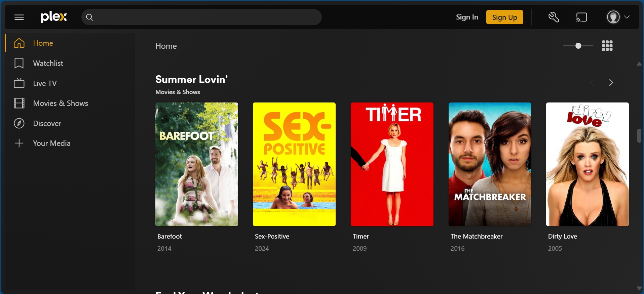Select Home in the sidebar
644x294 pixels.
point(43,43)
